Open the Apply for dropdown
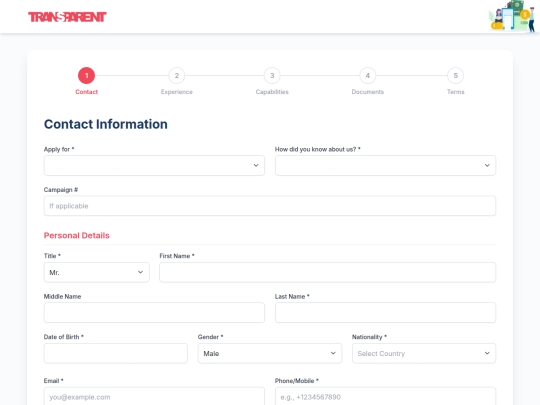The width and height of the screenshot is (540, 405). coord(154,165)
